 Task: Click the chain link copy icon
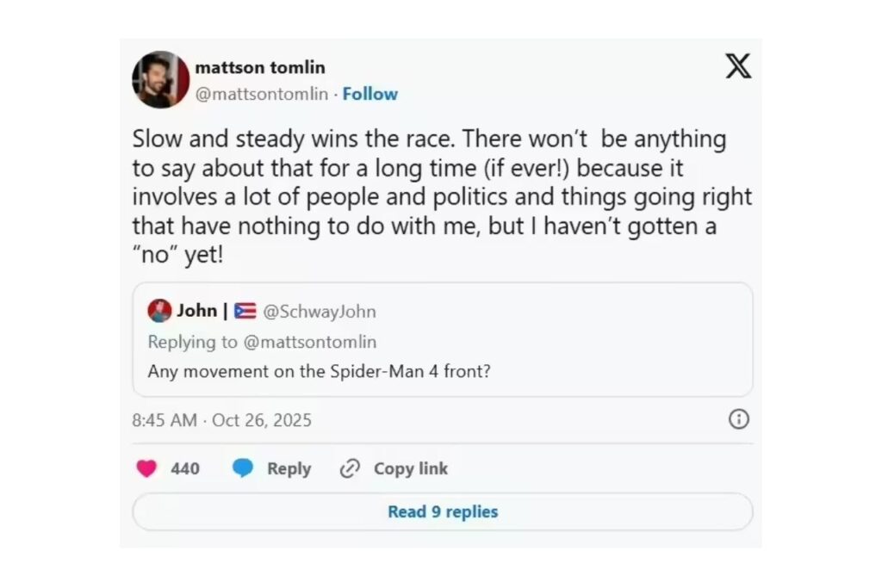click(350, 468)
